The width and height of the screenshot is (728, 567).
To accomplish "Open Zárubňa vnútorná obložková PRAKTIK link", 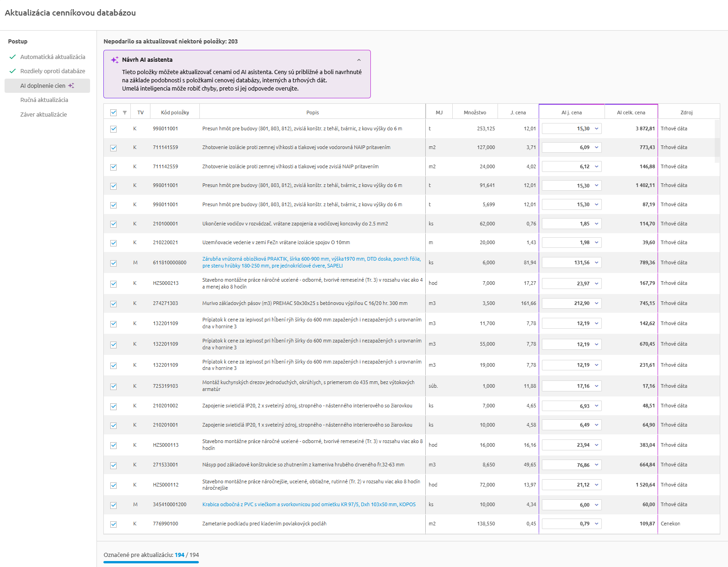I will (311, 262).
